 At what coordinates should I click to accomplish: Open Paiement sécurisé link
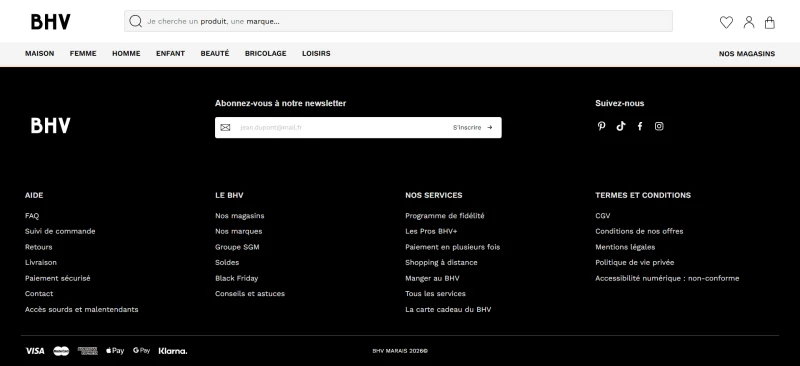(x=58, y=278)
